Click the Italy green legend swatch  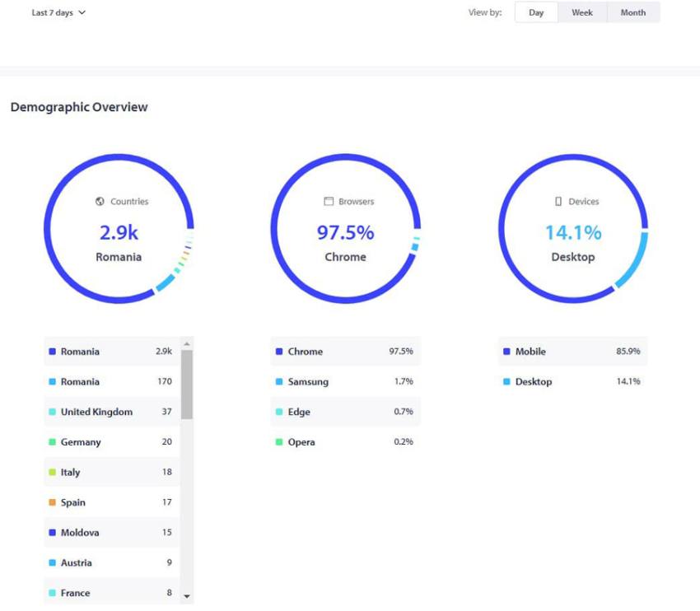pos(52,473)
